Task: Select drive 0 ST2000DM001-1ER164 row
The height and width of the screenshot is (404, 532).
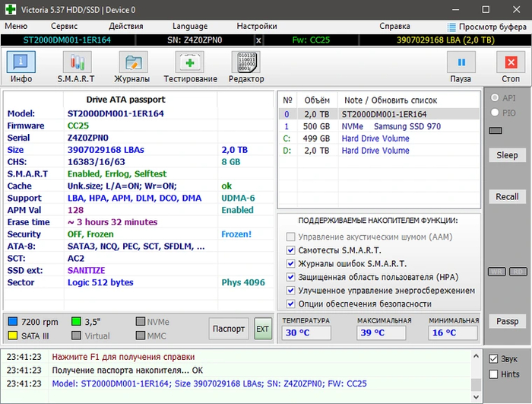Action: [x=379, y=114]
